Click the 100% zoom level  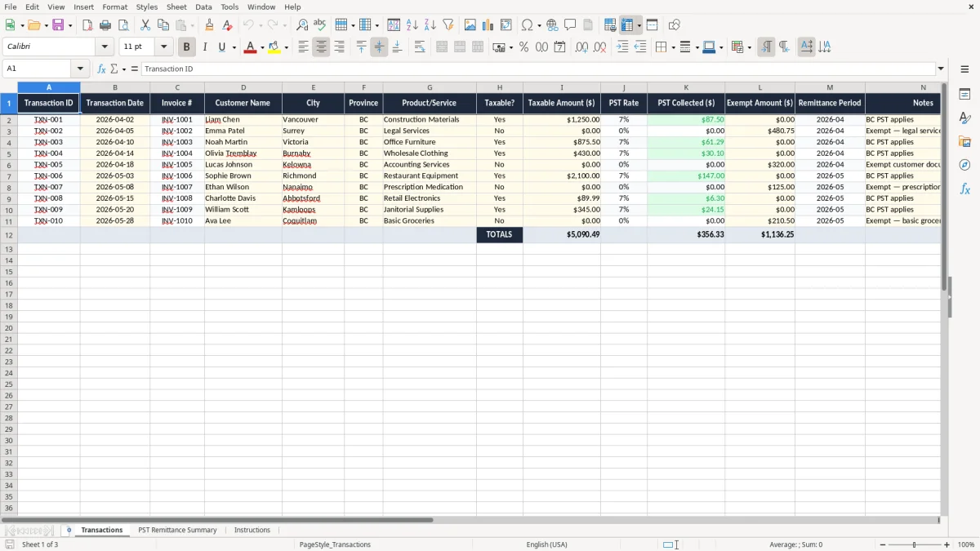pos(966,544)
